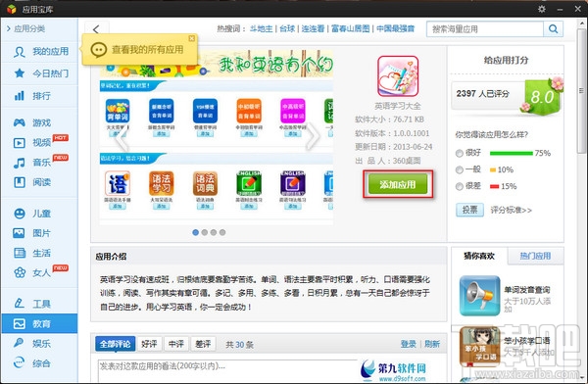The image size is (588, 384).
Task: Show next screenshot with right chevron
Action: (x=313, y=137)
